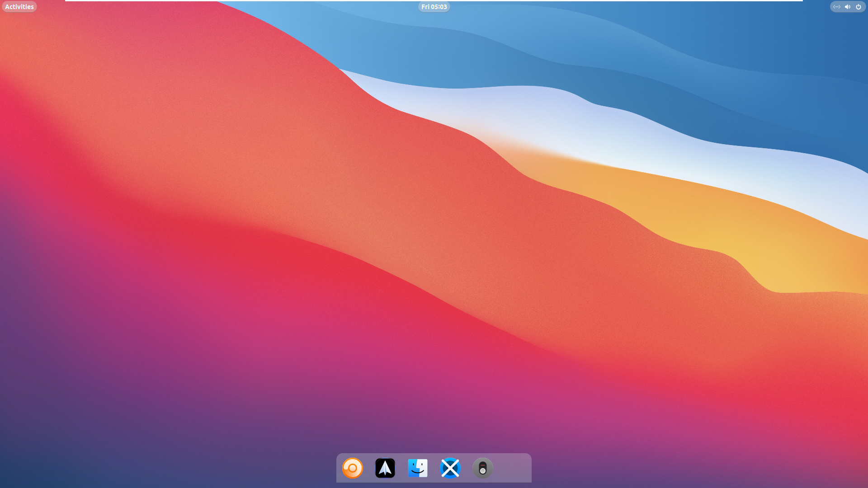
Task: Click the network connection icon in the tray
Action: [x=837, y=7]
